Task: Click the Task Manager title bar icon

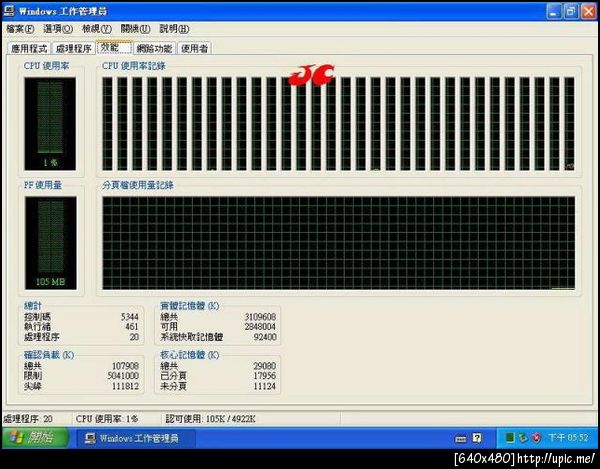Action: [9, 11]
